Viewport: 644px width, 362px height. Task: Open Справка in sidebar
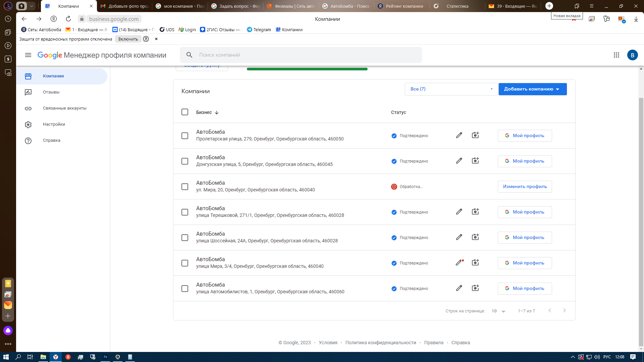coord(62,140)
